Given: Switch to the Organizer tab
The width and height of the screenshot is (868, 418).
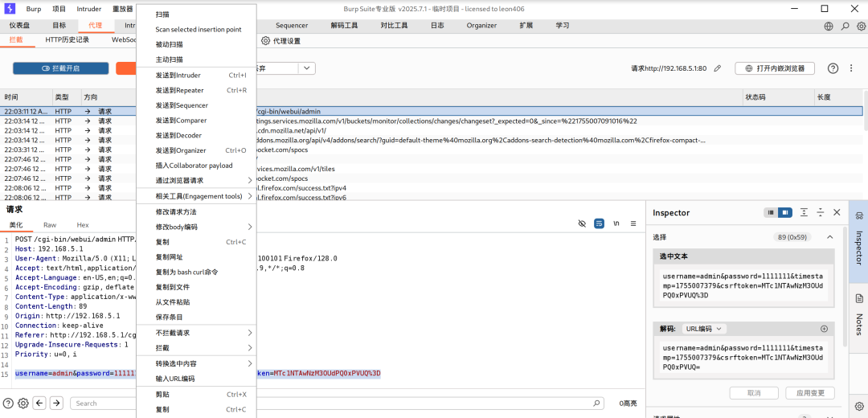Looking at the screenshot, I should 481,26.
